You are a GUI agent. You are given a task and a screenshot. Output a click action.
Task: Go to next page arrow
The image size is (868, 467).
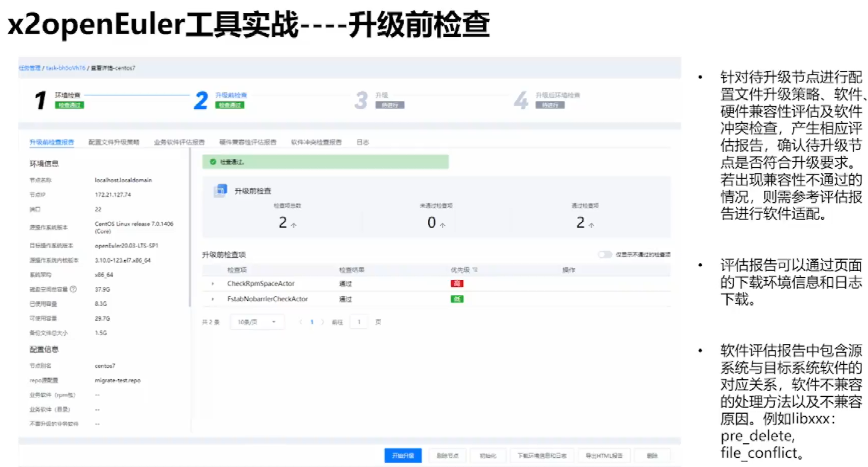point(322,322)
